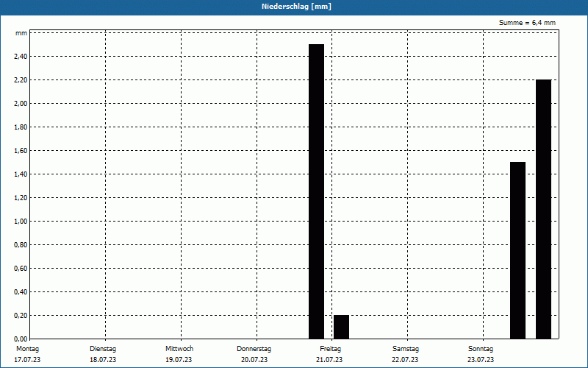Click the 2,40 y-axis value
The width and height of the screenshot is (588, 368).
[x=21, y=57]
